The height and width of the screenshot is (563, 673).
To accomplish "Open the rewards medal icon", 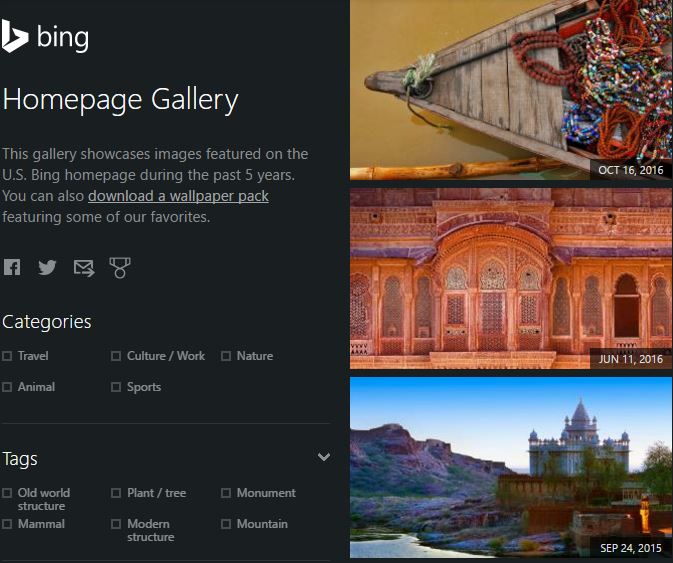I will (120, 268).
